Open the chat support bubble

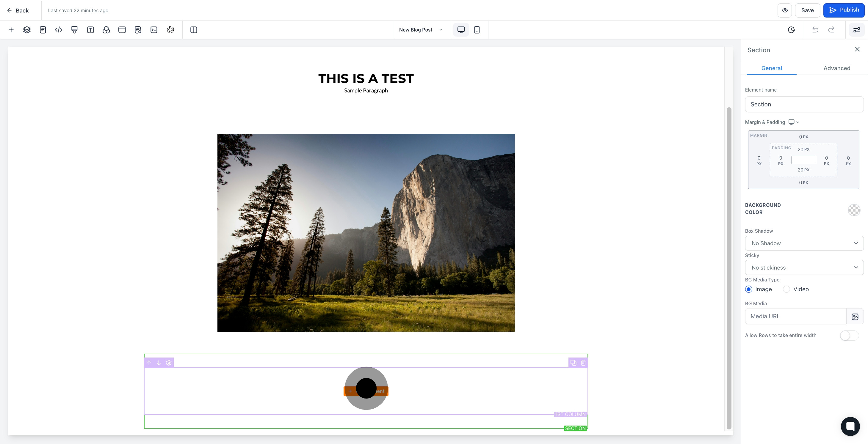click(850, 426)
